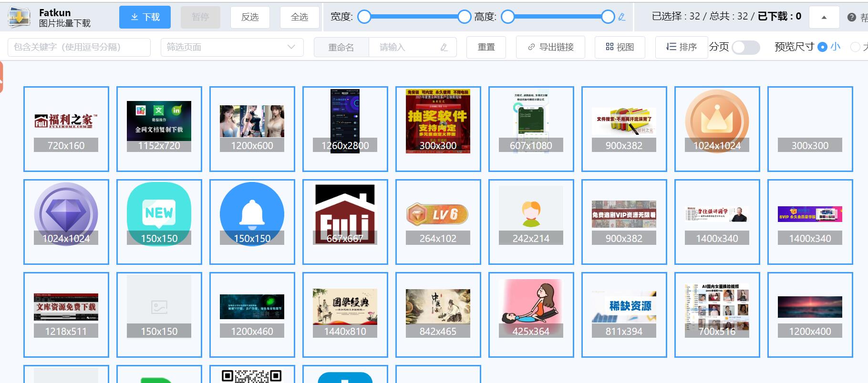This screenshot has height=383, width=868.
Task: Open the 排序 sort menu
Action: pyautogui.click(x=682, y=47)
